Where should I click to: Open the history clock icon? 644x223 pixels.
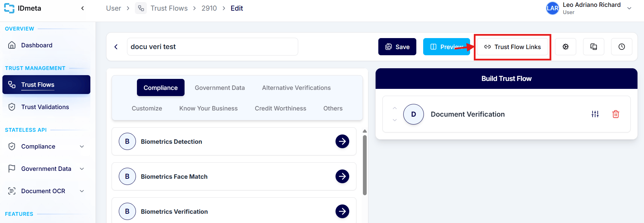pos(622,47)
